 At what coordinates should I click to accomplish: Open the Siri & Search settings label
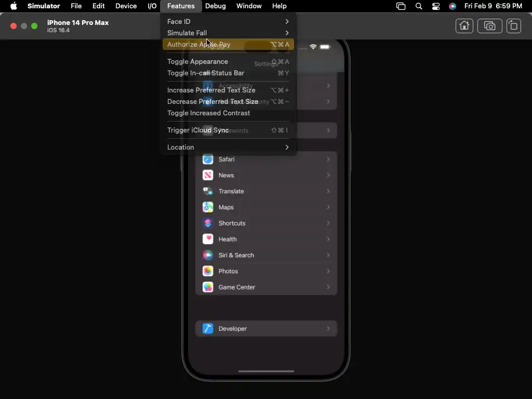(x=236, y=255)
